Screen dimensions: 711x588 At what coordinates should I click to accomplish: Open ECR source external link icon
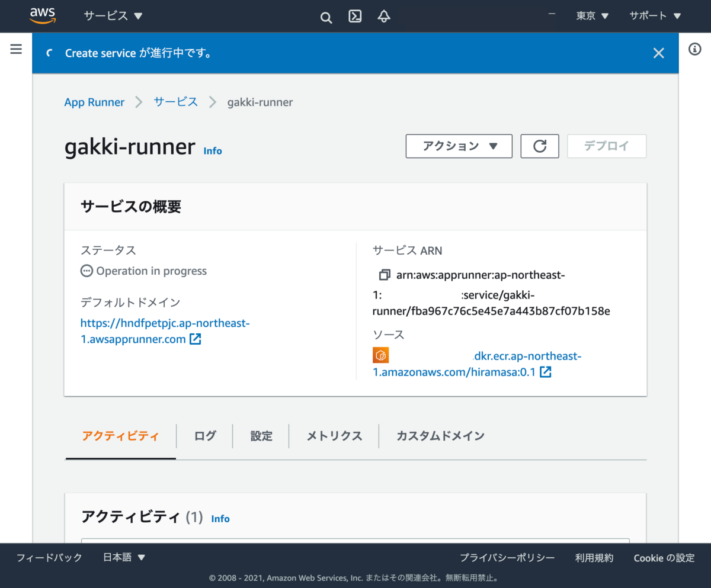click(546, 372)
